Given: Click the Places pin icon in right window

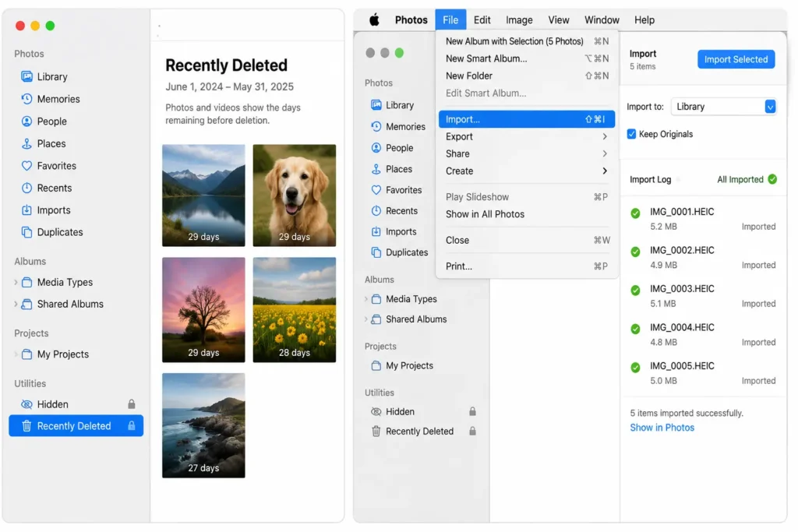Looking at the screenshot, I should pyautogui.click(x=376, y=169).
